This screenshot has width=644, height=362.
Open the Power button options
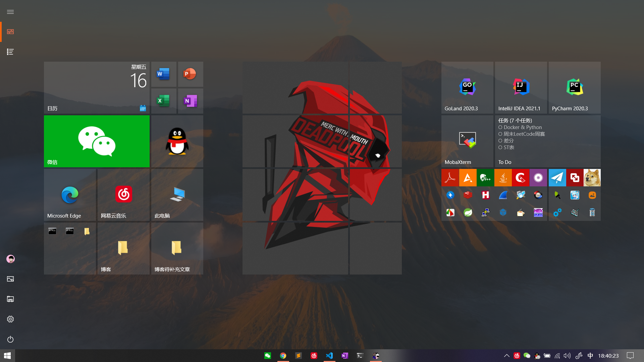[10, 339]
